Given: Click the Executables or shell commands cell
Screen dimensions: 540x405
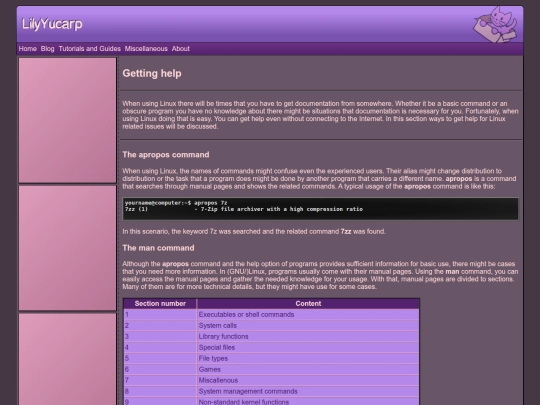Looking at the screenshot, I should coord(308,314).
